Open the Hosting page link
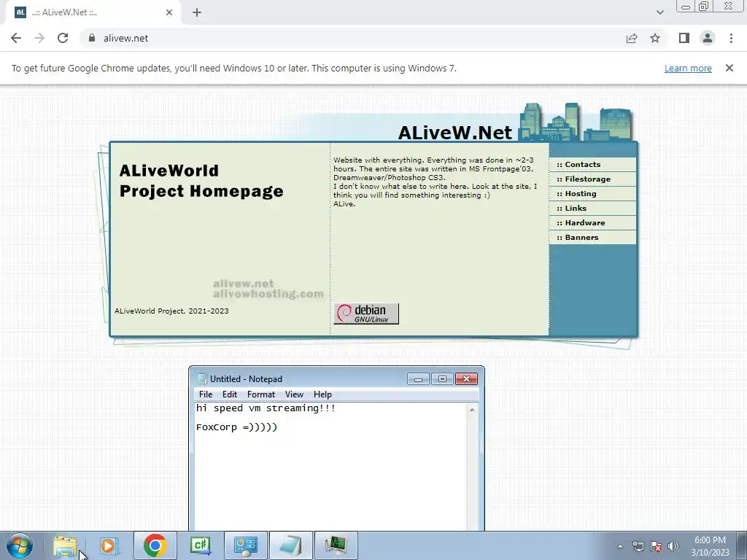Viewport: 747px width, 560px height. [x=592, y=193]
